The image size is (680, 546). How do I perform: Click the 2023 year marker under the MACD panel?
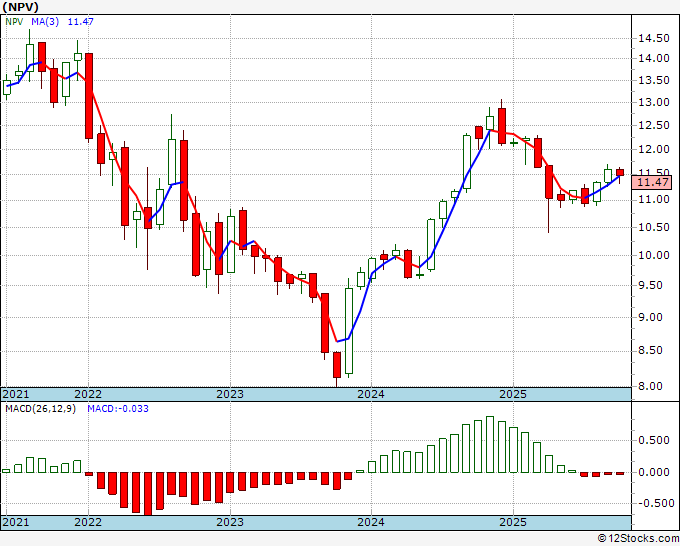click(x=230, y=523)
